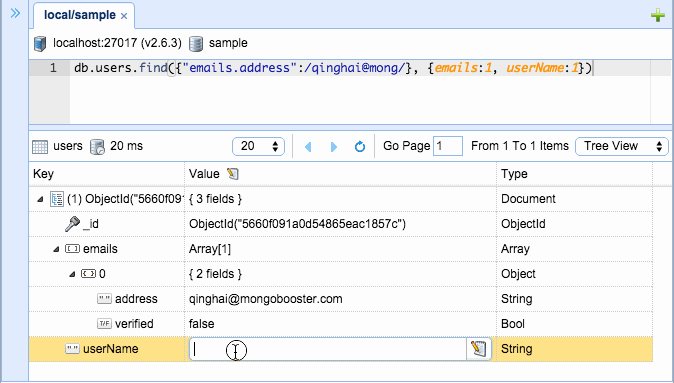Go to the next results page
The image size is (674, 383).
[x=334, y=147]
